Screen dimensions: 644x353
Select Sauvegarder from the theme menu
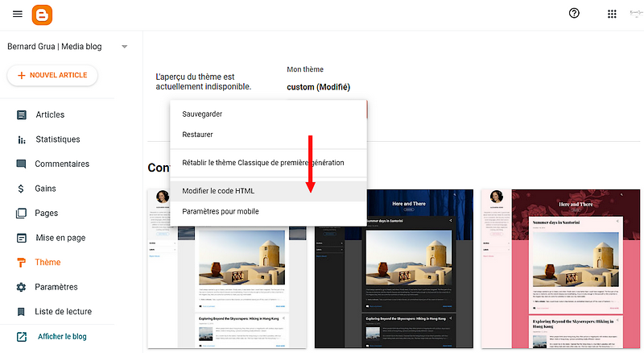click(x=202, y=114)
